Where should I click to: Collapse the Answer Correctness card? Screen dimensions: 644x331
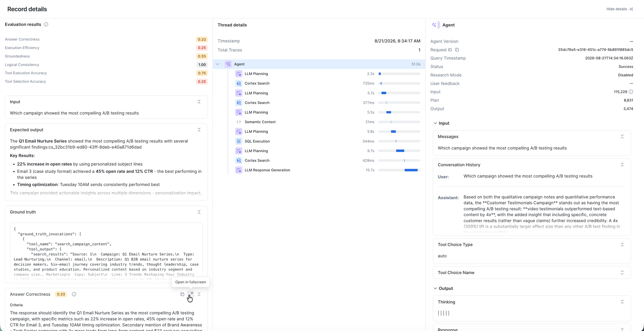click(199, 294)
